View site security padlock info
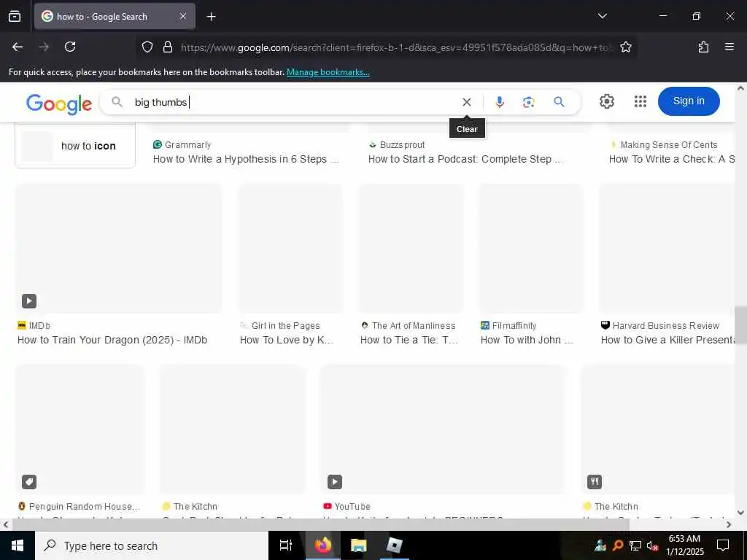Screen dimensions: 747x560 click(168, 47)
